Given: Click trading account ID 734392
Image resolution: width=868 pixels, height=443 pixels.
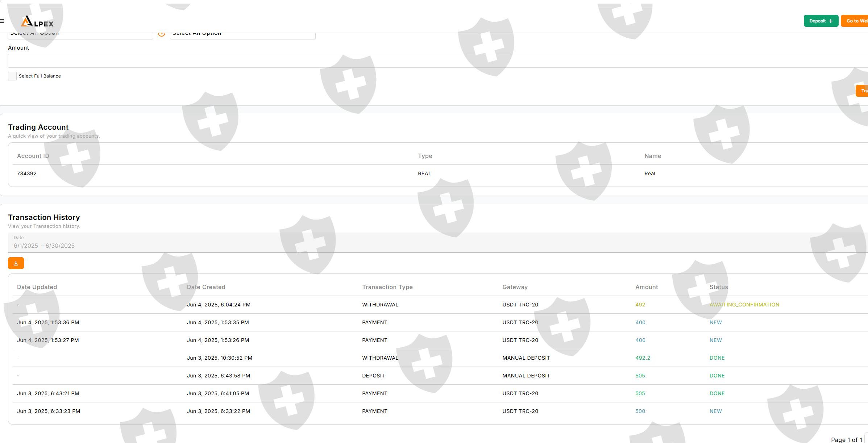Looking at the screenshot, I should (x=27, y=174).
